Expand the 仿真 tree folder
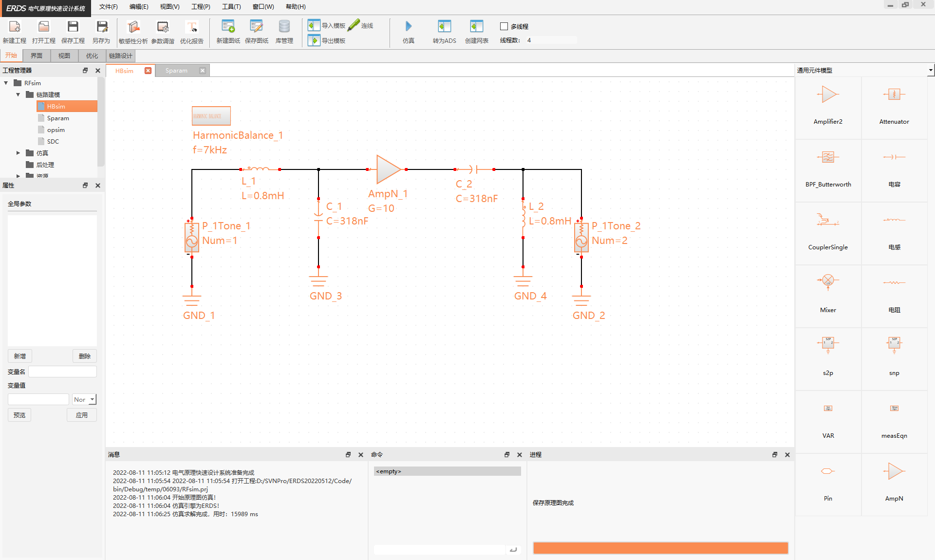Screen dimensions: 935x560 point(18,153)
